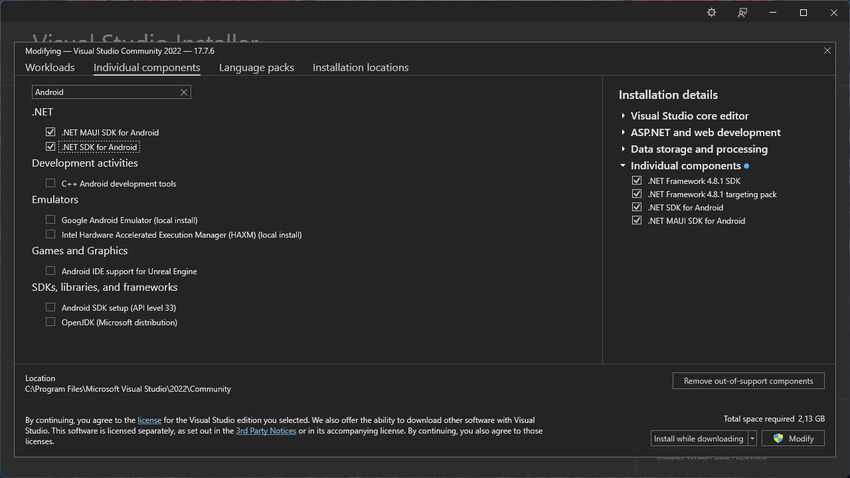Open the Install while downloading dropdown arrow

(752, 438)
